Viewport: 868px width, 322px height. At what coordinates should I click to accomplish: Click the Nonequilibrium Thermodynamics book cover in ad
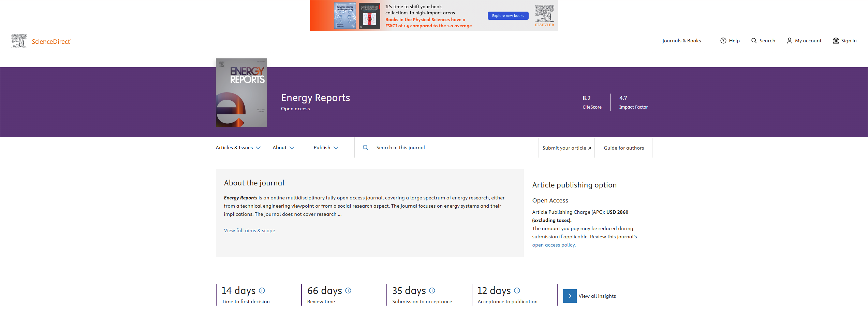369,16
